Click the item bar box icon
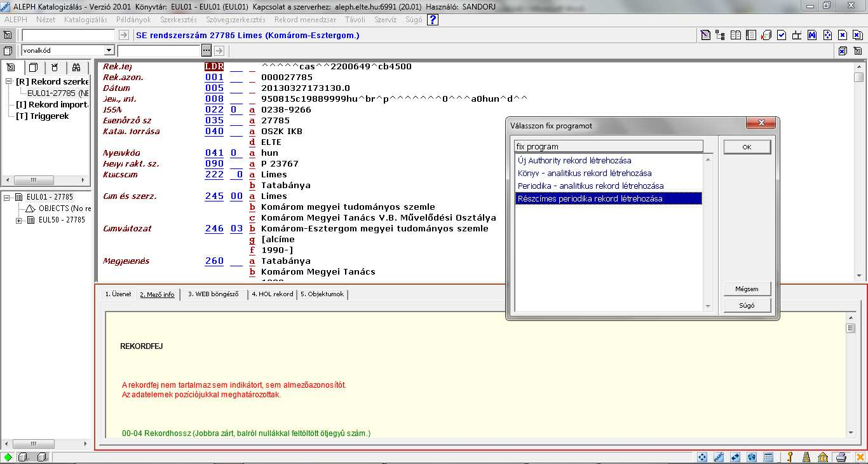The image size is (868, 464). tap(8, 50)
